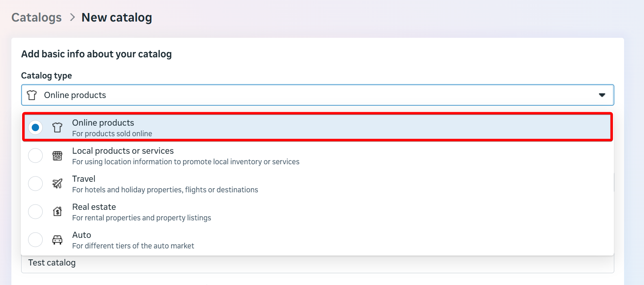Collapse the Catalog type dropdown arrow
Screen dimensions: 644x285
coord(602,95)
